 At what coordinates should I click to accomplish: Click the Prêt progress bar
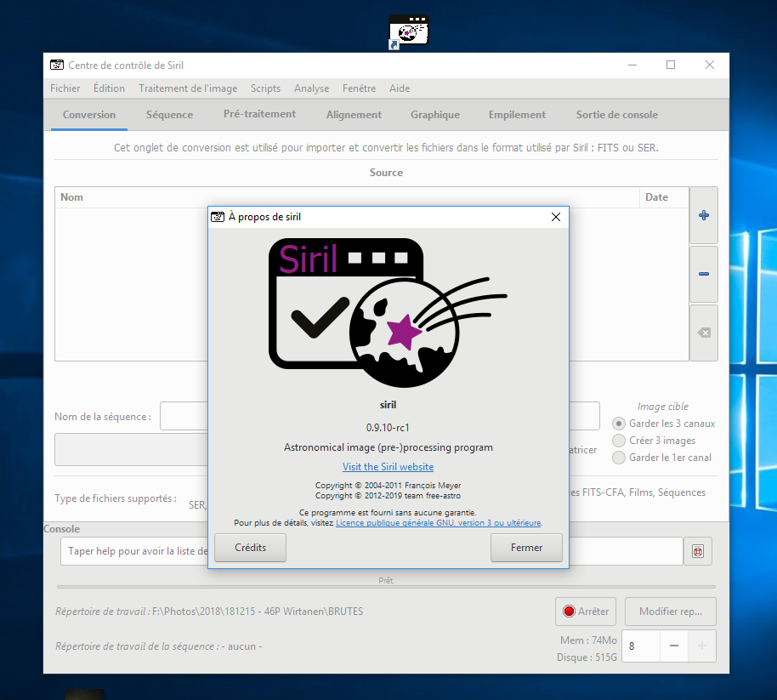coord(386,587)
